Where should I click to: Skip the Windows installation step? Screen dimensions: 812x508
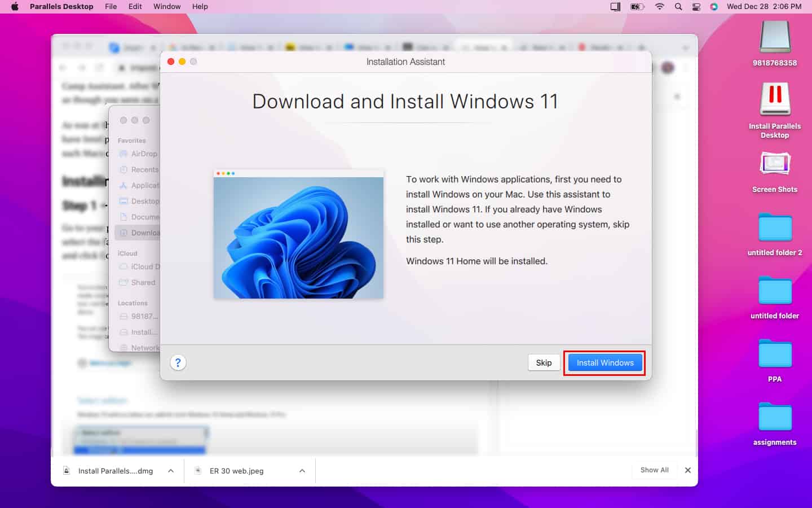[x=544, y=363]
